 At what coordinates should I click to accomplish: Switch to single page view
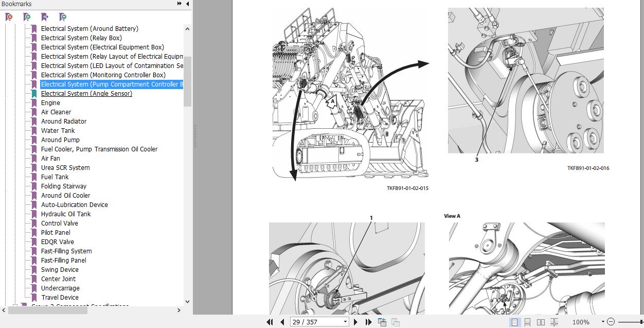[x=514, y=322]
